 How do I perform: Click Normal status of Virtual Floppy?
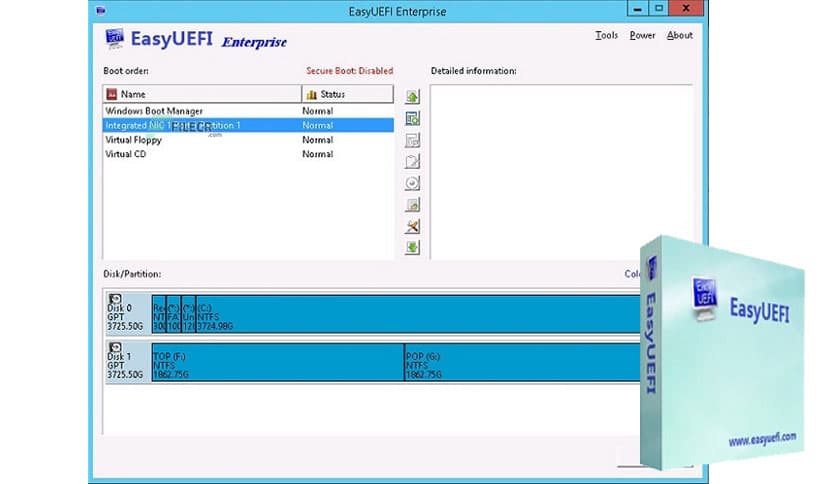pyautogui.click(x=318, y=140)
